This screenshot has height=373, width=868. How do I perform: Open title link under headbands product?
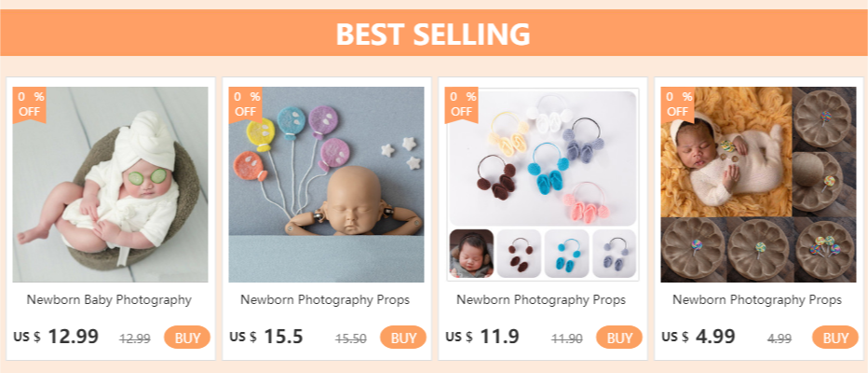[541, 300]
